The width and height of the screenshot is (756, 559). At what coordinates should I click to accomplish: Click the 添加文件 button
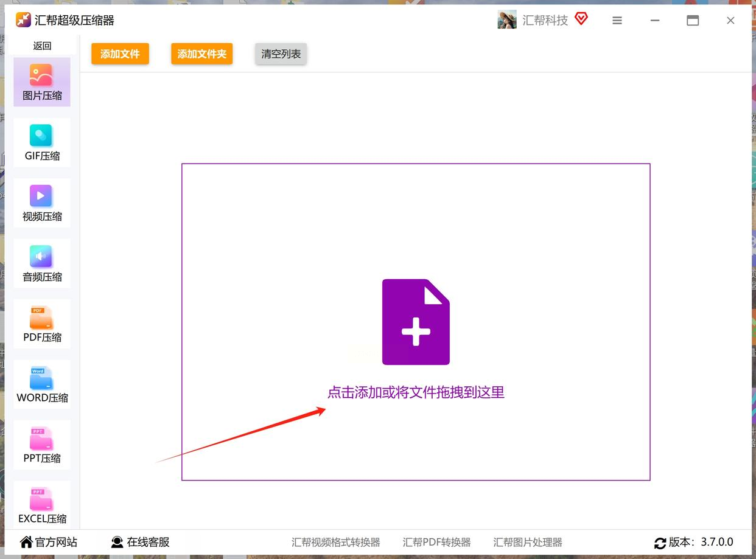(x=120, y=54)
